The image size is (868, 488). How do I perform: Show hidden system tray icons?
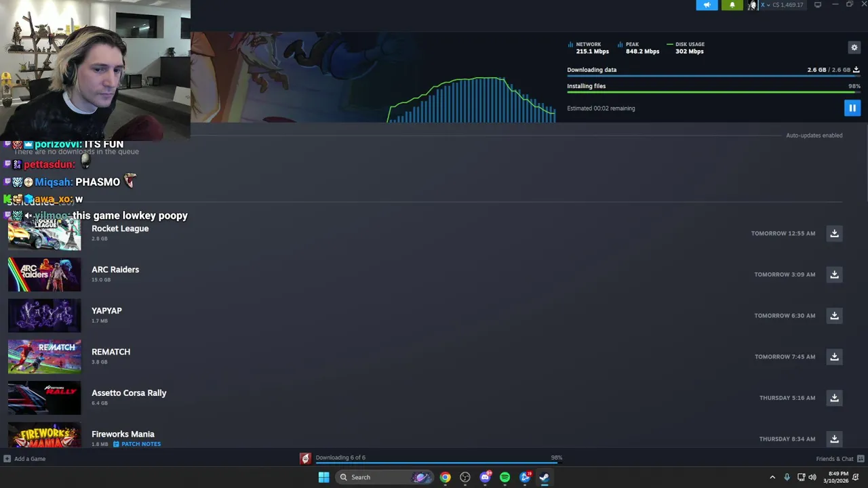click(772, 477)
